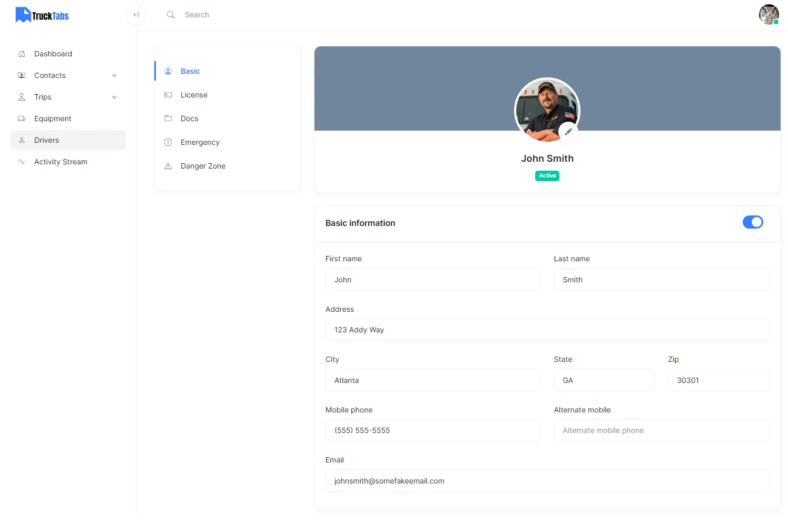Screen dimensions: 788x532
Task: Toggle the Basic information switch
Action: pos(753,222)
